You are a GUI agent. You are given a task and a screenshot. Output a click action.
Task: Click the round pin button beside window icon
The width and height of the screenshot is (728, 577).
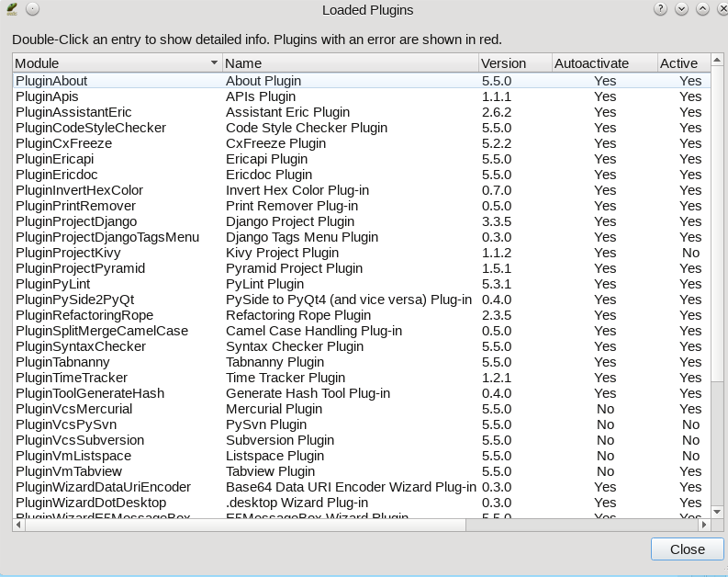pos(32,9)
